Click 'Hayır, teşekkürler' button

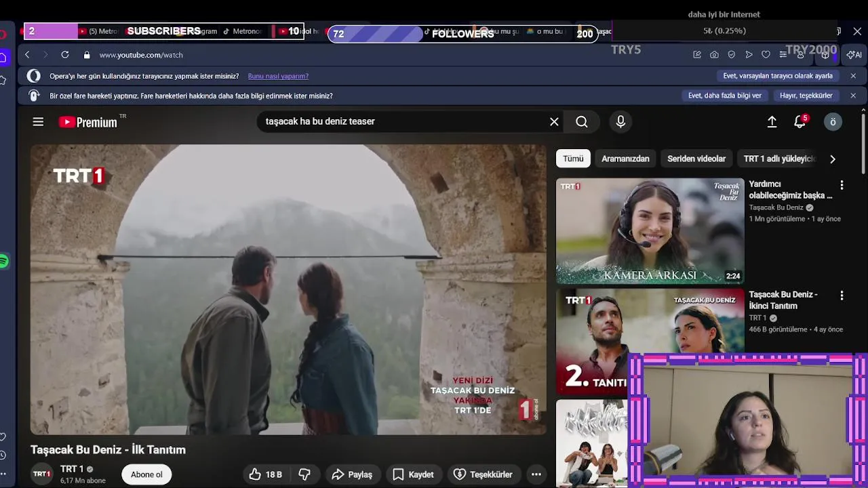point(806,96)
